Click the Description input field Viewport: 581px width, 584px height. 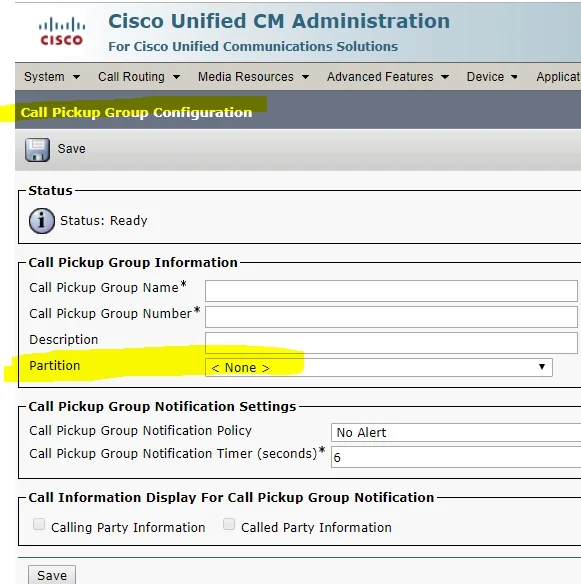391,343
